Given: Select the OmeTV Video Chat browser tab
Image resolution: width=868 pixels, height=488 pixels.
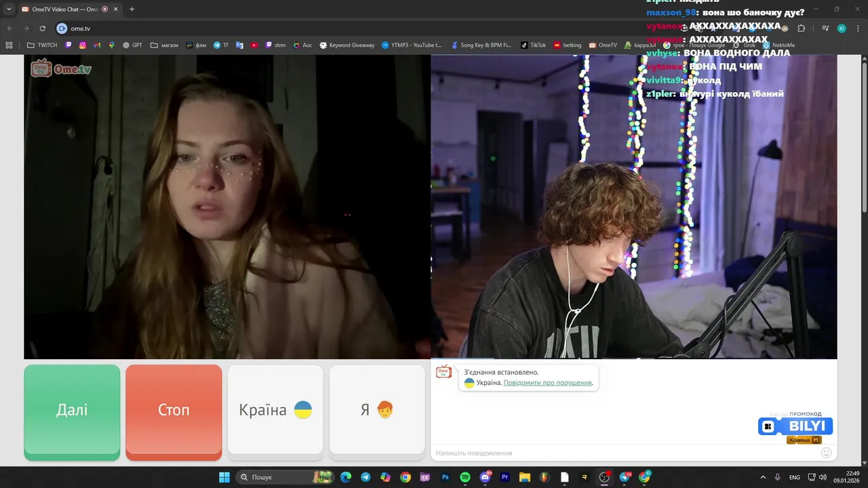Looking at the screenshot, I should tap(69, 9).
